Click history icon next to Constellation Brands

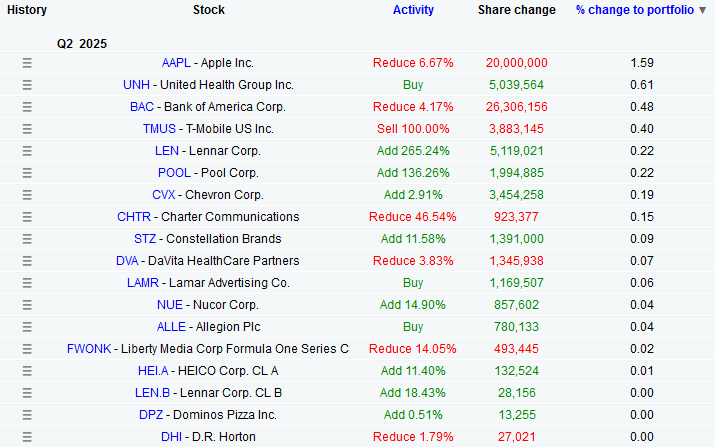pos(27,239)
